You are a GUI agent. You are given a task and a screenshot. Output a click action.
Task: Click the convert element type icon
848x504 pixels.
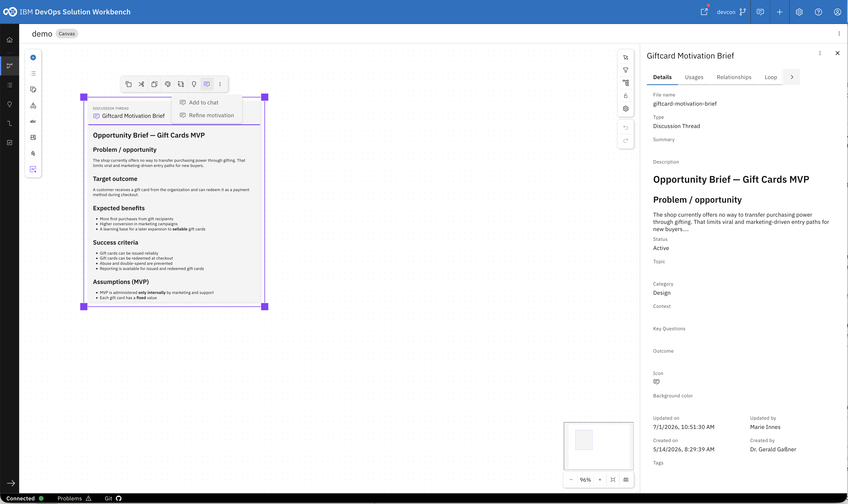click(181, 84)
